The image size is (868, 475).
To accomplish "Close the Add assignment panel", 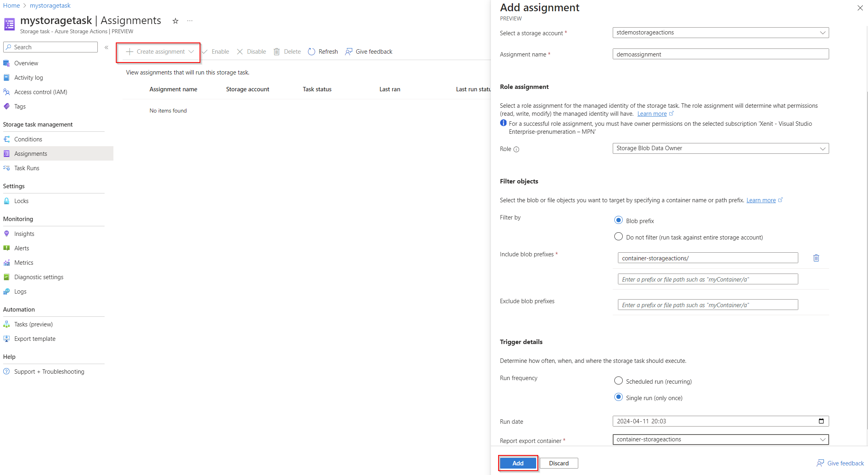I will (860, 8).
